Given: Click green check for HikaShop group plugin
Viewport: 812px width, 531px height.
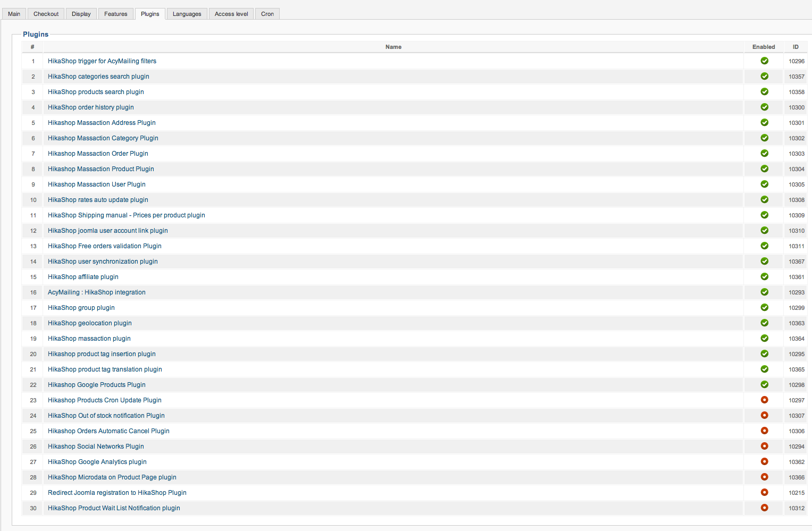Looking at the screenshot, I should (x=765, y=307).
